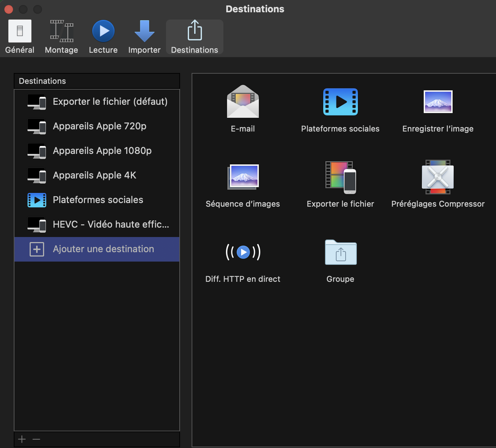Screen dimensions: 496x448
Task: Click the Diff. HTTP en direct icon
Action: [243, 252]
